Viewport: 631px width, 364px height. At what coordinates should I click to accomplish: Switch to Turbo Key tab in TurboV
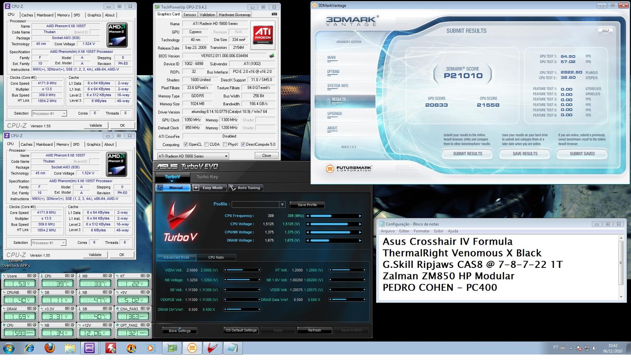pyautogui.click(x=207, y=177)
